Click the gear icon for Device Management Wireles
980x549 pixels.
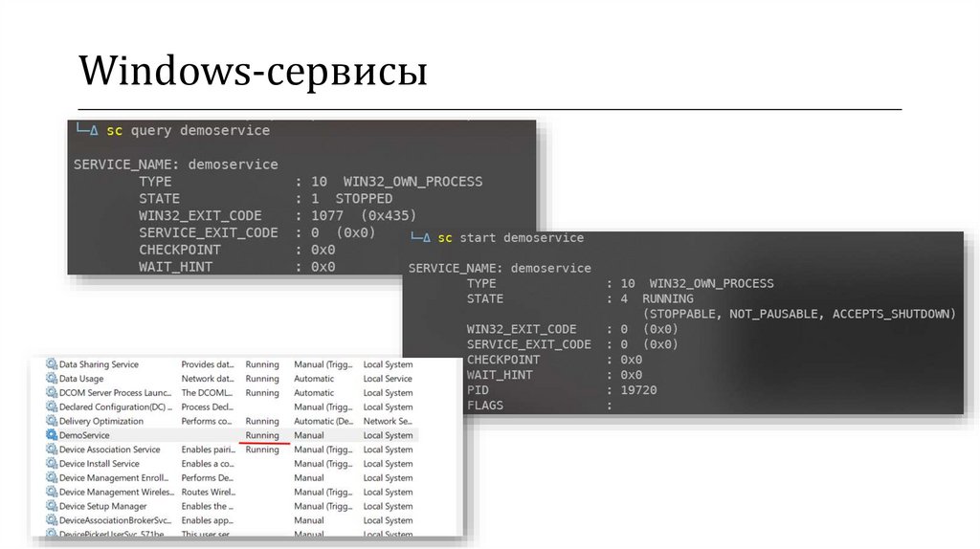(52, 492)
